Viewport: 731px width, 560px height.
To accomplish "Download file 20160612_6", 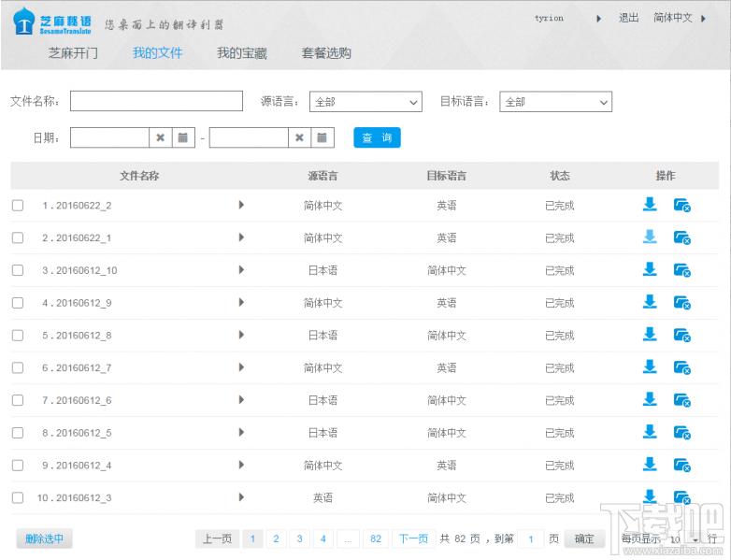I will [x=650, y=399].
